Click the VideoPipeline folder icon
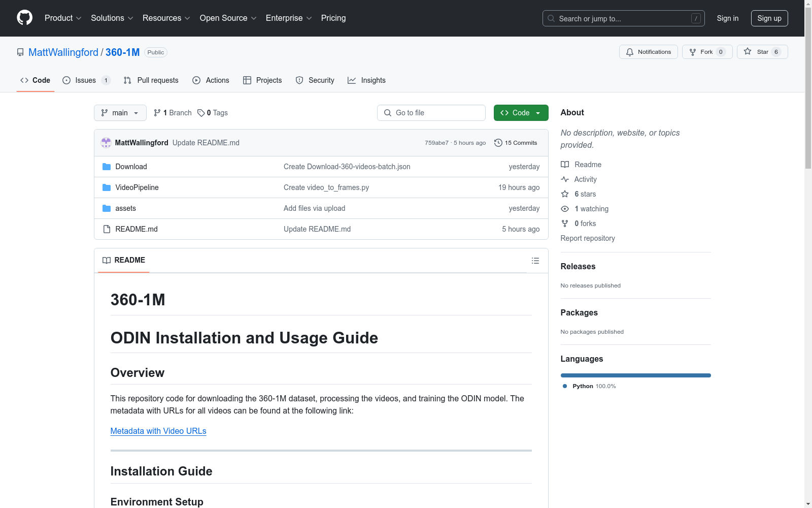 click(x=107, y=187)
